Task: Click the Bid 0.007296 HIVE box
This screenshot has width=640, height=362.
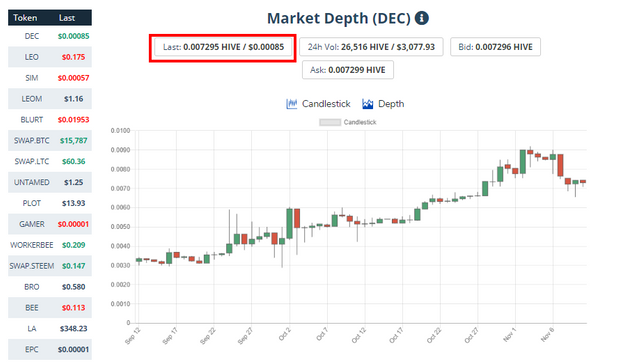Action: 495,47
